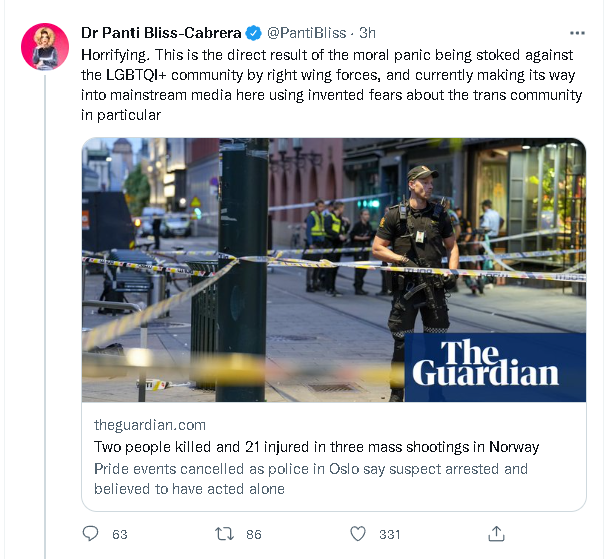Click the vertical thread line below avatar
This screenshot has width=613, height=559.
[x=45, y=300]
